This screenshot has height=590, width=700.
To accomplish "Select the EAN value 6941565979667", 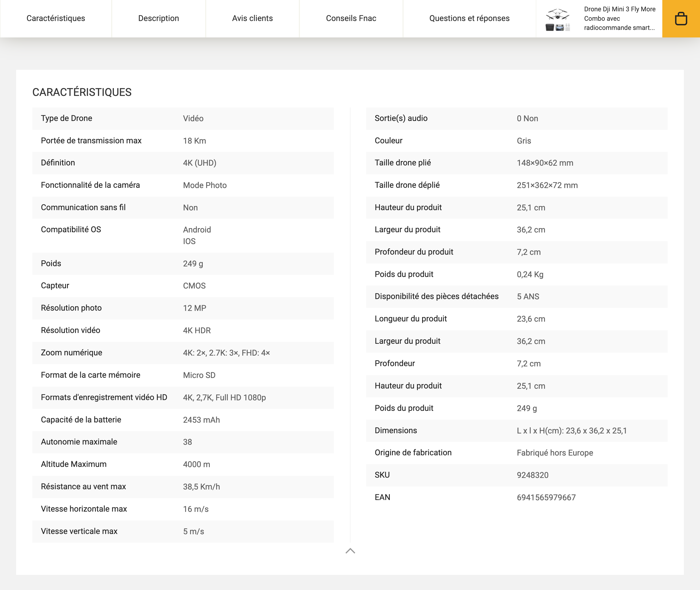I will coord(546,497).
